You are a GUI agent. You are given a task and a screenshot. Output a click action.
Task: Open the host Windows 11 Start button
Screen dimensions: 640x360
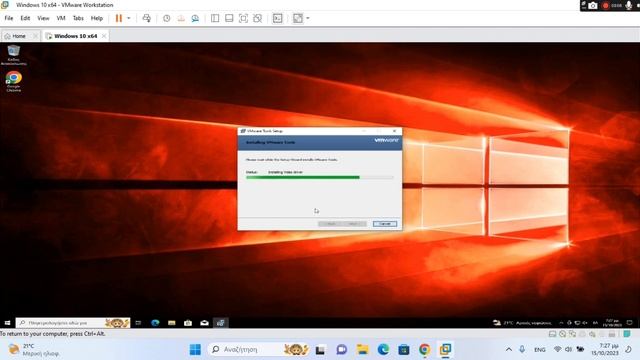point(196,349)
